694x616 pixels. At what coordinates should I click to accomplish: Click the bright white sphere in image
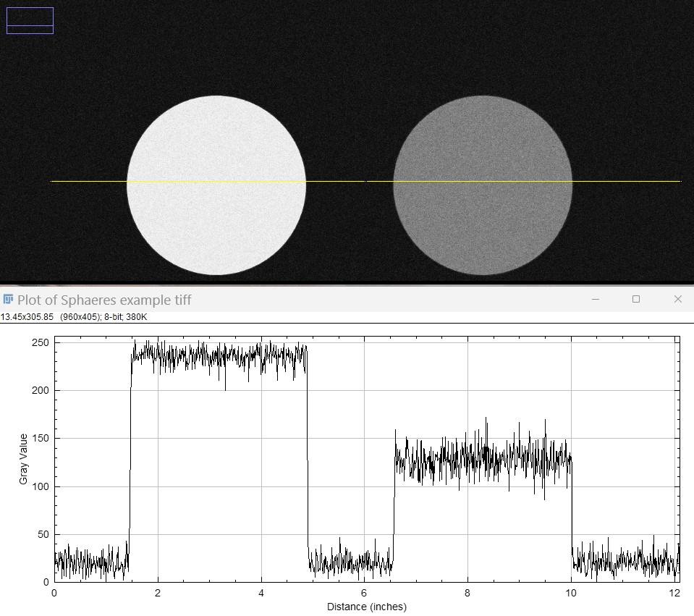point(216,185)
